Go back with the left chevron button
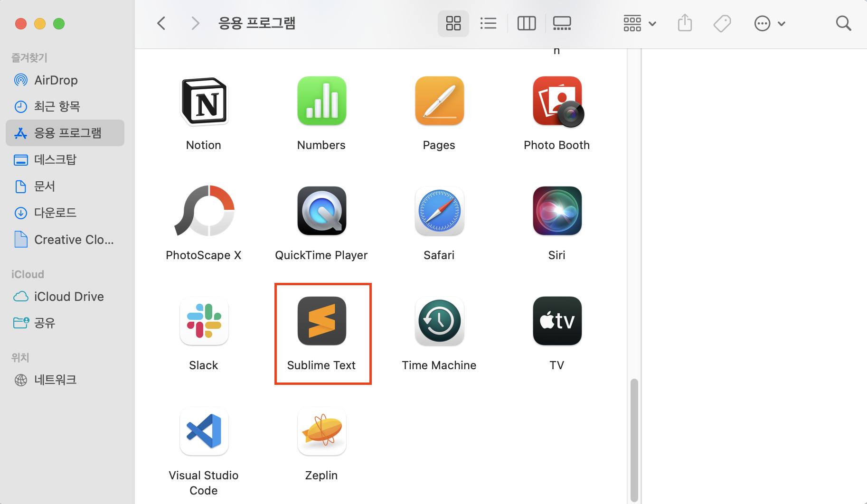The image size is (867, 504). (161, 23)
